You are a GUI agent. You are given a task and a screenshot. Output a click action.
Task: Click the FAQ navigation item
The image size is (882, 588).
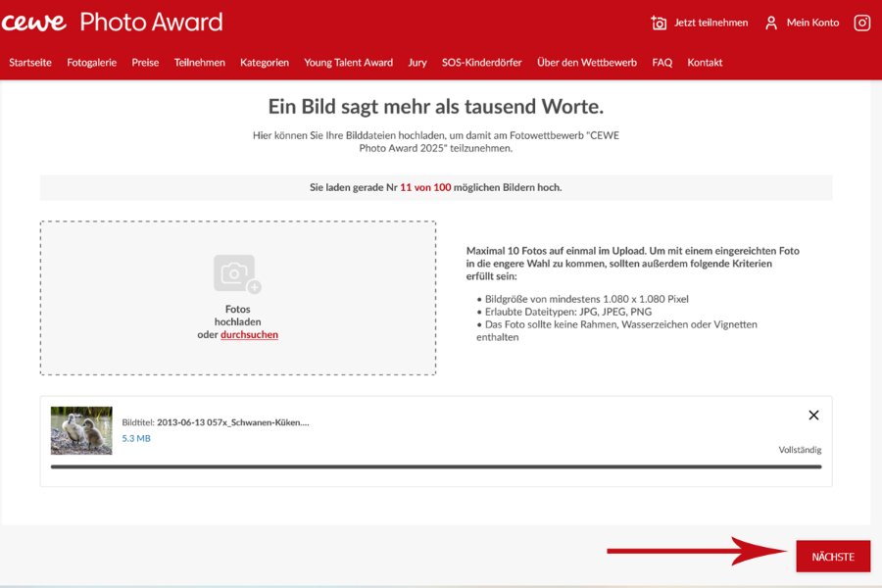(662, 63)
